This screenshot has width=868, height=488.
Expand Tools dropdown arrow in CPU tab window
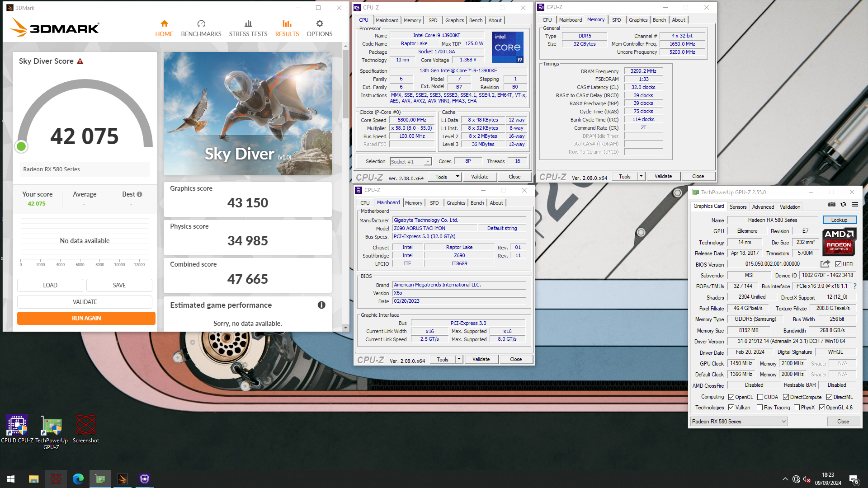point(458,177)
